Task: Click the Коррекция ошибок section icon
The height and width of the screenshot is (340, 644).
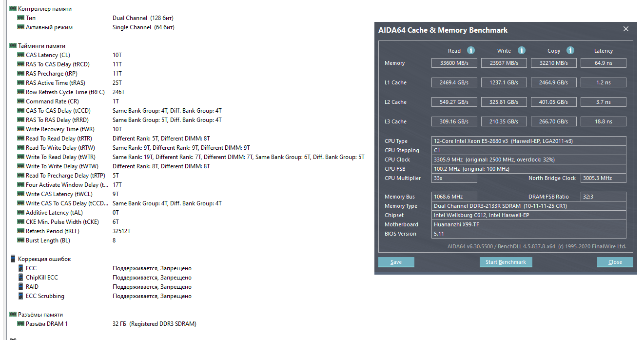Action: (x=13, y=259)
